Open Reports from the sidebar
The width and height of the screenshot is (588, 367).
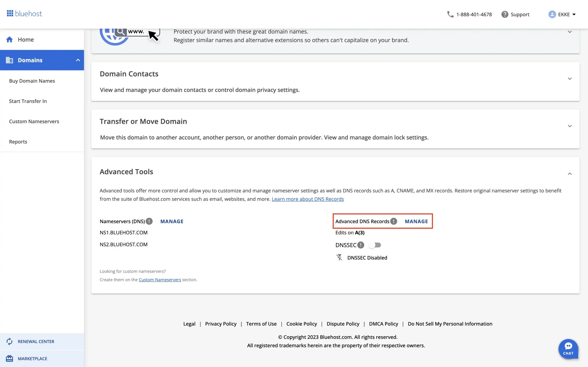(x=18, y=142)
